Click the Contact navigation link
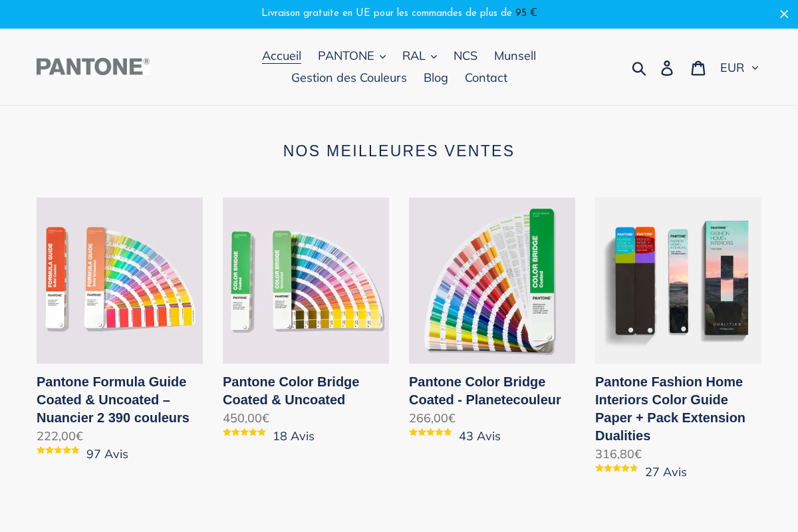 point(486,77)
